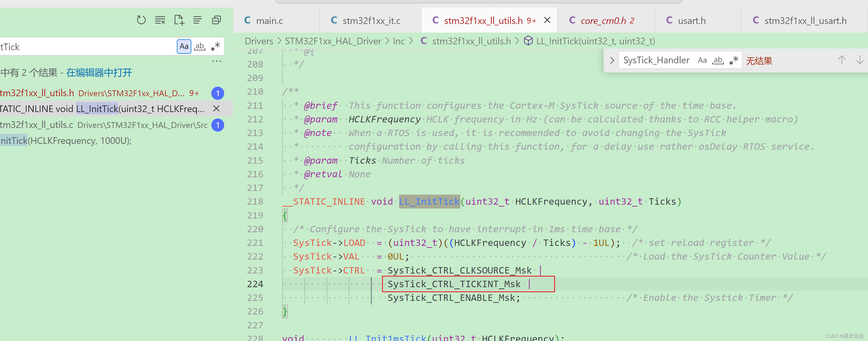Open new search editor icon

pos(179,20)
